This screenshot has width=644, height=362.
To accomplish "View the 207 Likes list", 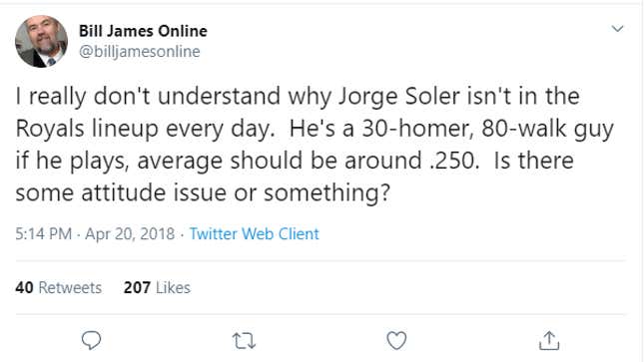I will pyautogui.click(x=157, y=287).
